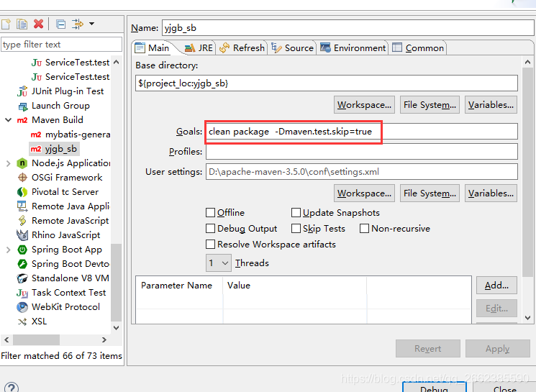The width and height of the screenshot is (536, 392).
Task: Click the Task Context Test icon
Action: pyautogui.click(x=22, y=293)
